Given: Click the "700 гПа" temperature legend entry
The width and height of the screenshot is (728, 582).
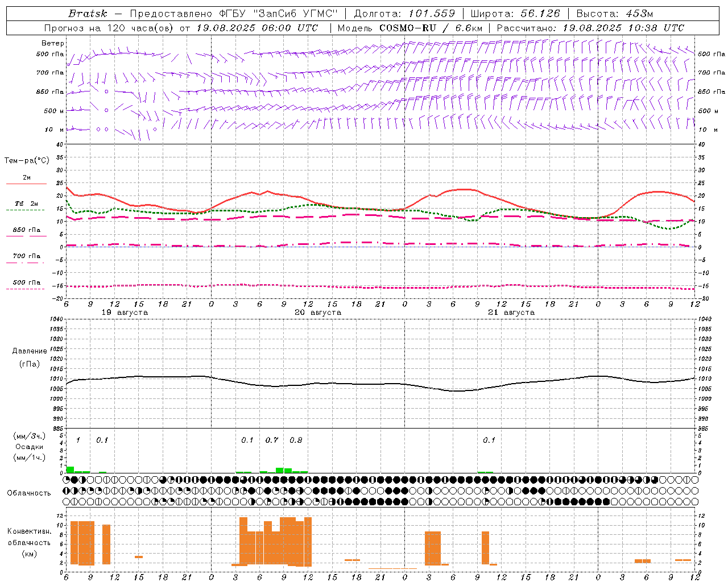Looking at the screenshot, I should tap(27, 256).
